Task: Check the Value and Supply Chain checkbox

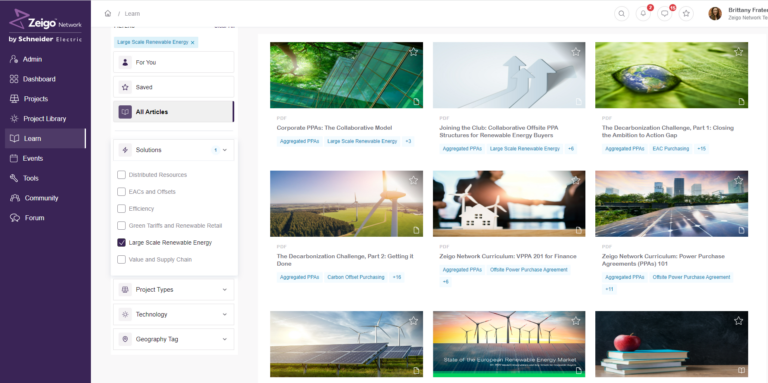Action: (x=121, y=260)
